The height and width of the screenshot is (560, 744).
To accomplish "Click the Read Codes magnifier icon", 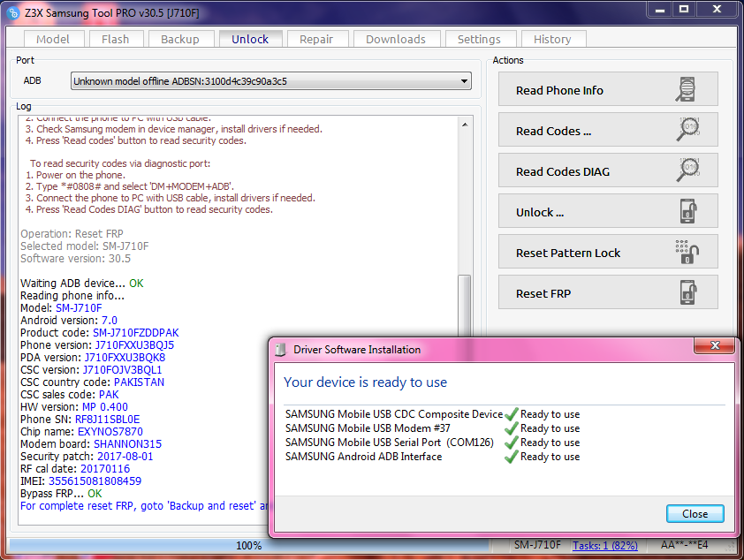I will coord(688,130).
